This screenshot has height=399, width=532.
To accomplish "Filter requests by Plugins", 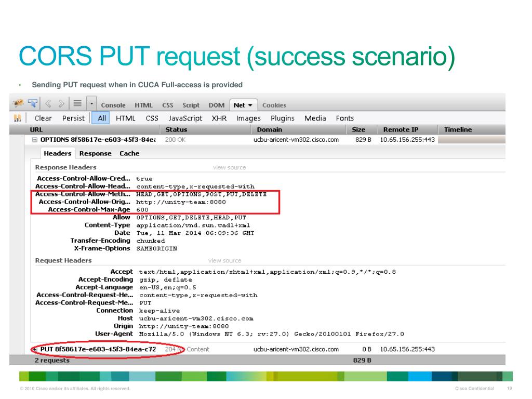I will point(282,118).
